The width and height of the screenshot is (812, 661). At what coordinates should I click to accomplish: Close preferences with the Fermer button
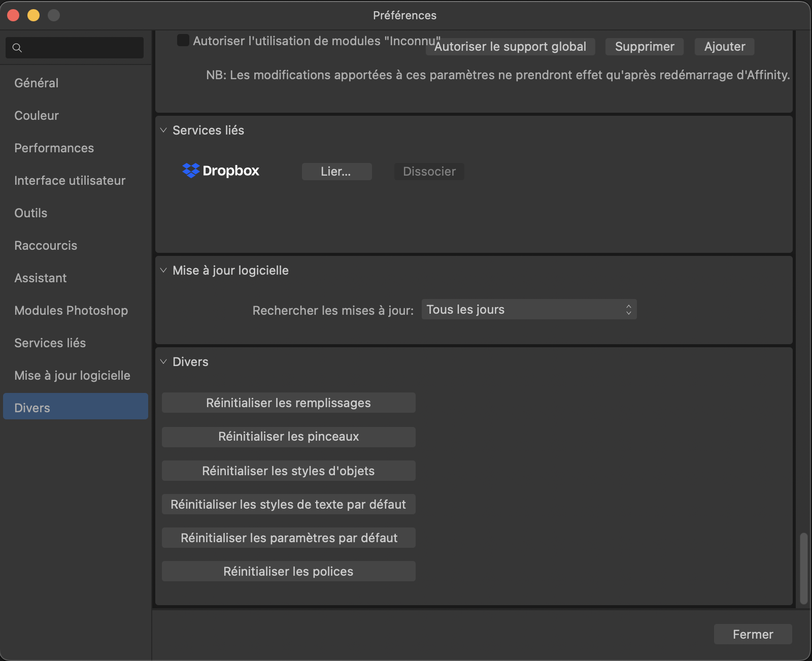tap(753, 635)
